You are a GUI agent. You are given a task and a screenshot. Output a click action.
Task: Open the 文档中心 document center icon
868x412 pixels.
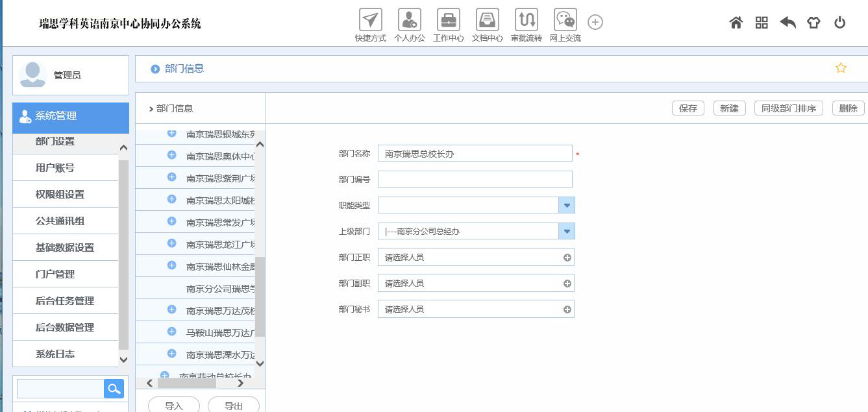coord(487,20)
